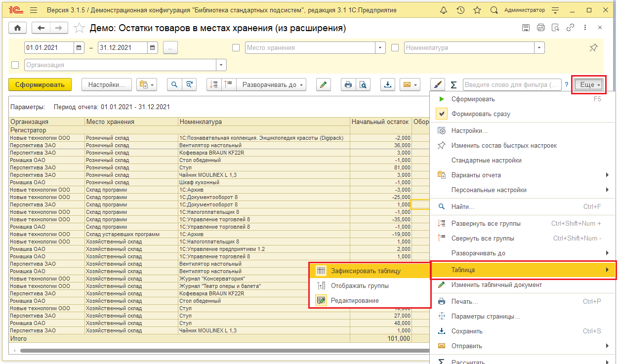
Task: Get link to report chain icon
Action: [571, 28]
